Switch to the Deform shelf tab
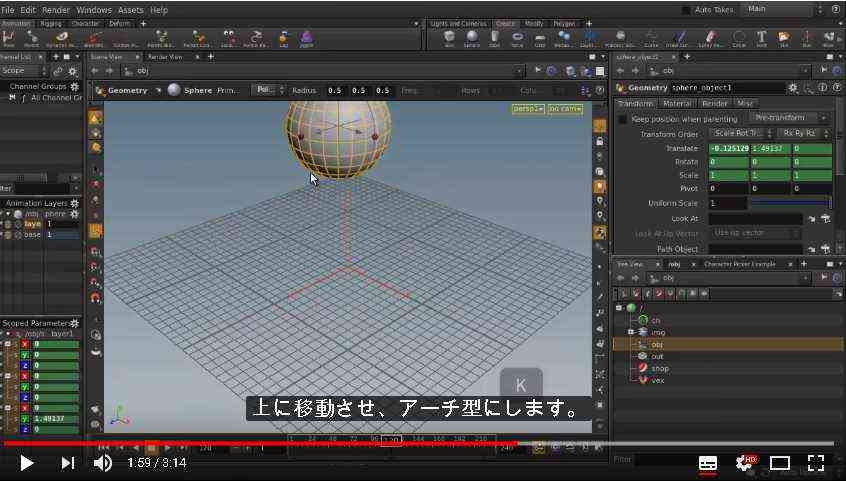Image resolution: width=846 pixels, height=482 pixels. click(119, 24)
